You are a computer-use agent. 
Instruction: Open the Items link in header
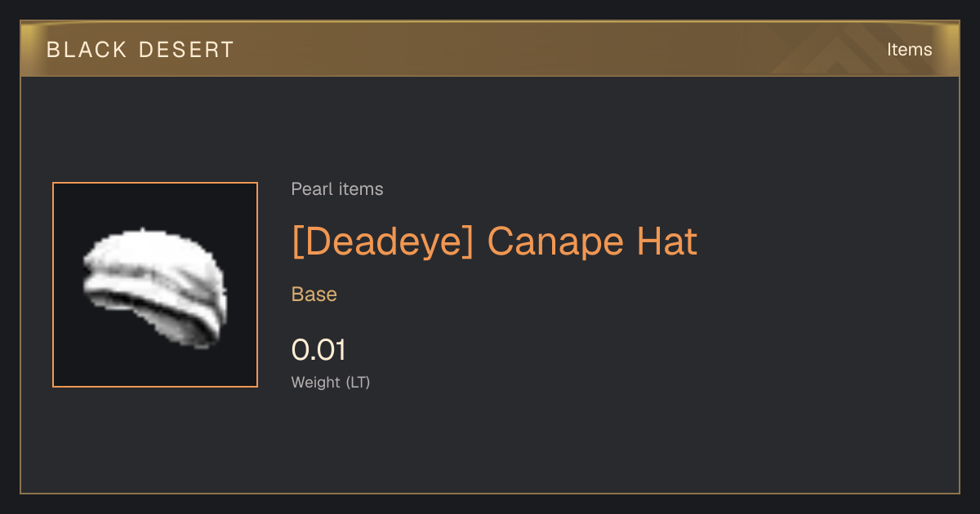coord(909,50)
